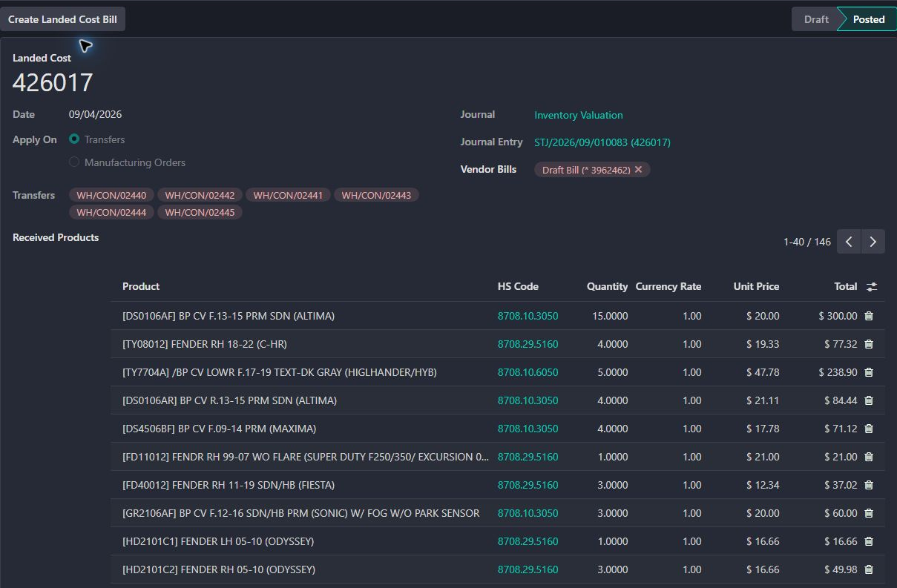Select Manufacturing Orders apply-on option

coord(74,162)
